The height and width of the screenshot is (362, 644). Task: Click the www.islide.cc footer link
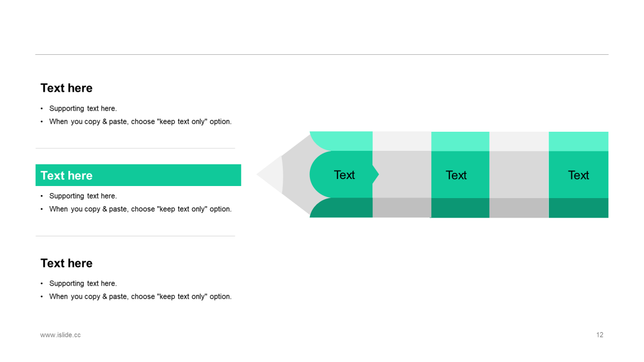[60, 335]
